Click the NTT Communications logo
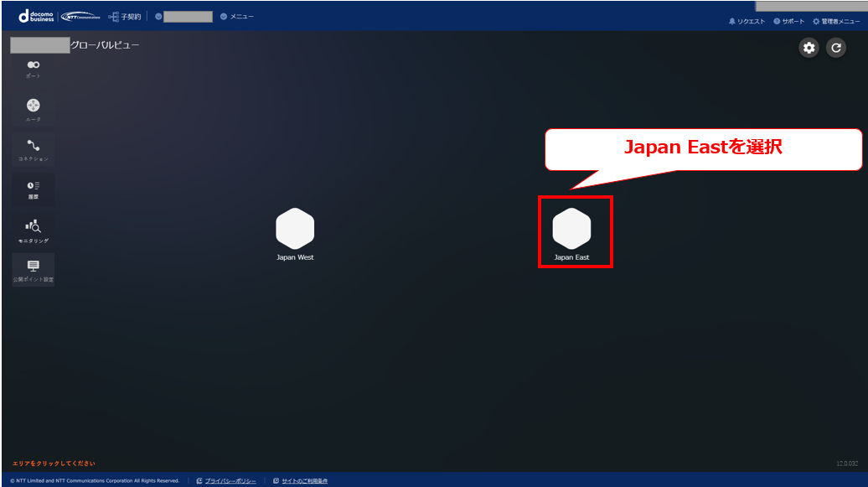Screen dimensions: 868x487 coord(80,17)
